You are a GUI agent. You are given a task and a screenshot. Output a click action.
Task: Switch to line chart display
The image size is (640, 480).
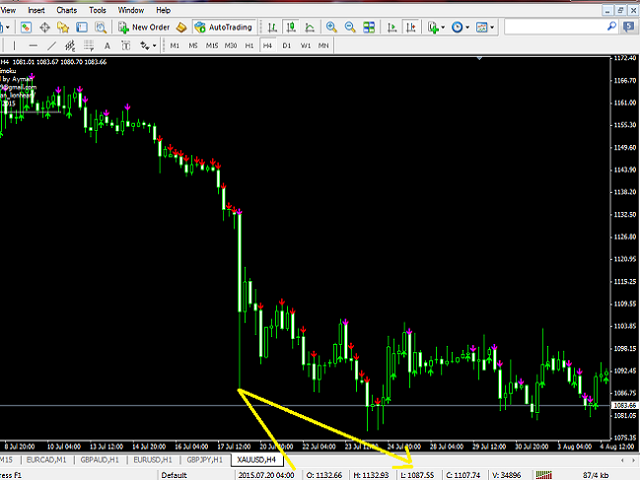click(310, 27)
